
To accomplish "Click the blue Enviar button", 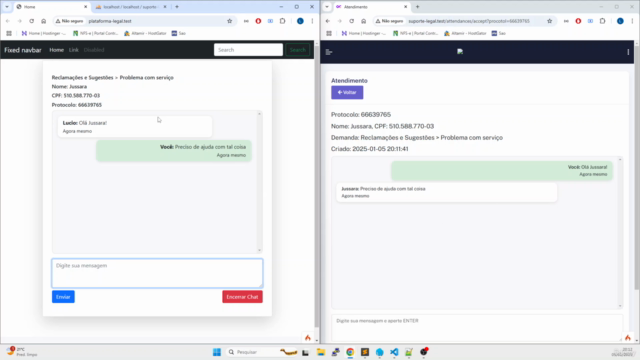I will 63,297.
